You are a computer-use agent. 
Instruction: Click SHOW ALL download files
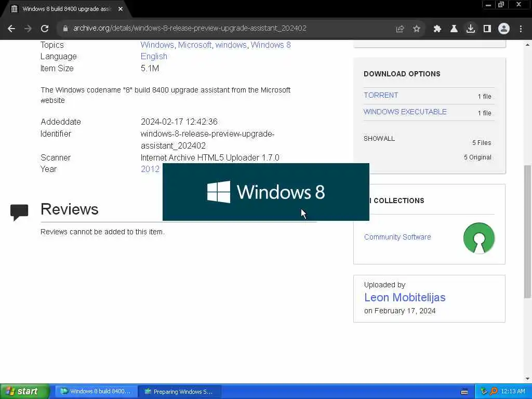pyautogui.click(x=379, y=138)
